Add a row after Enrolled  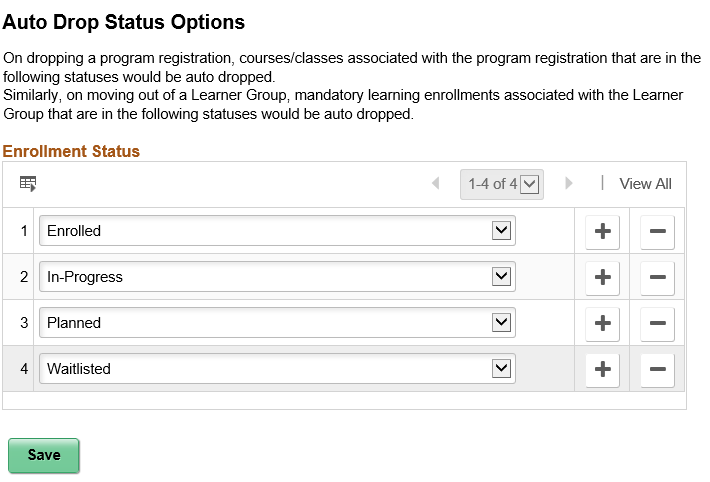[x=602, y=231]
